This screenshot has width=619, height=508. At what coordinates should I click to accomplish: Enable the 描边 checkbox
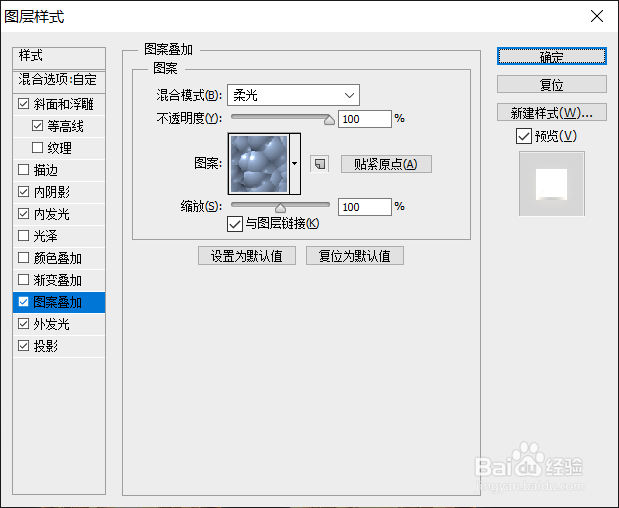23,170
